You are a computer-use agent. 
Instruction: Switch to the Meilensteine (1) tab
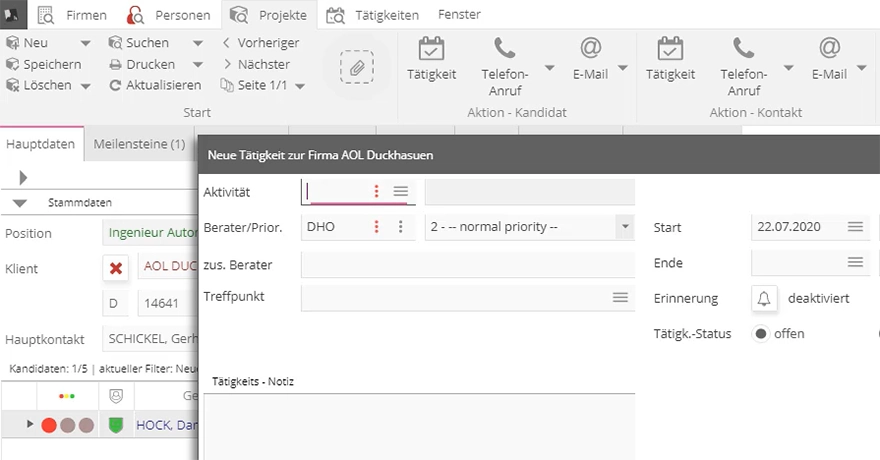[139, 144]
